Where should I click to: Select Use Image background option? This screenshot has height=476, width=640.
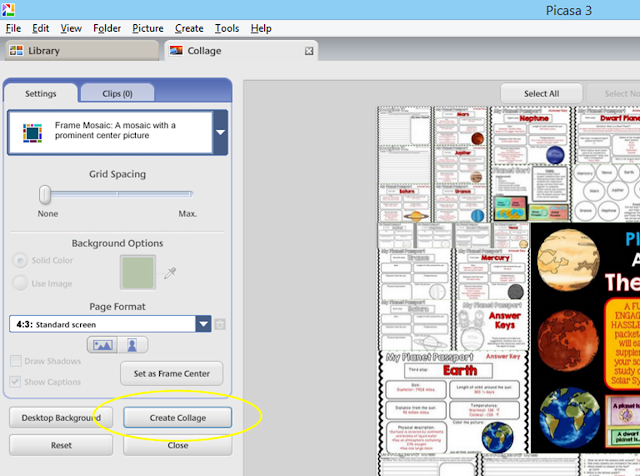20,283
